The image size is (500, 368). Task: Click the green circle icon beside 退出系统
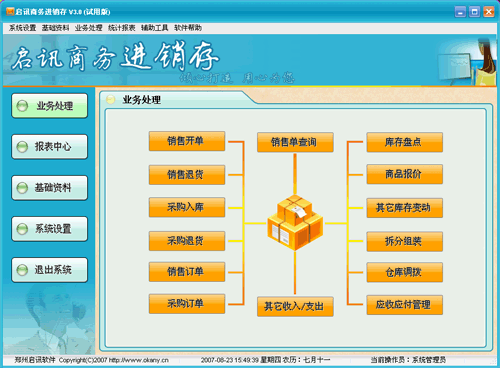[x=22, y=270]
